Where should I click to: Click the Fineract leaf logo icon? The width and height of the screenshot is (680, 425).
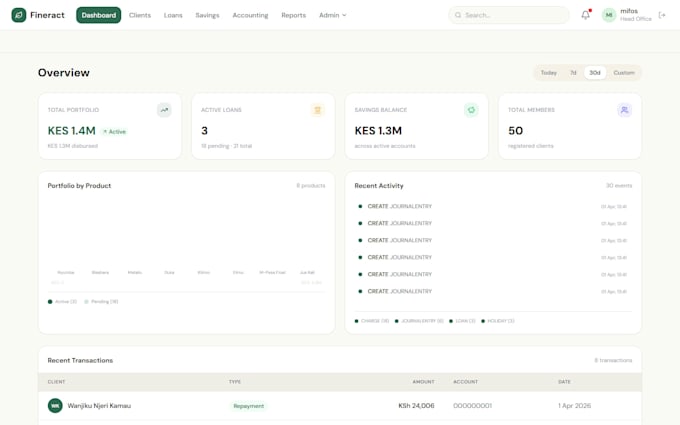[x=19, y=15]
